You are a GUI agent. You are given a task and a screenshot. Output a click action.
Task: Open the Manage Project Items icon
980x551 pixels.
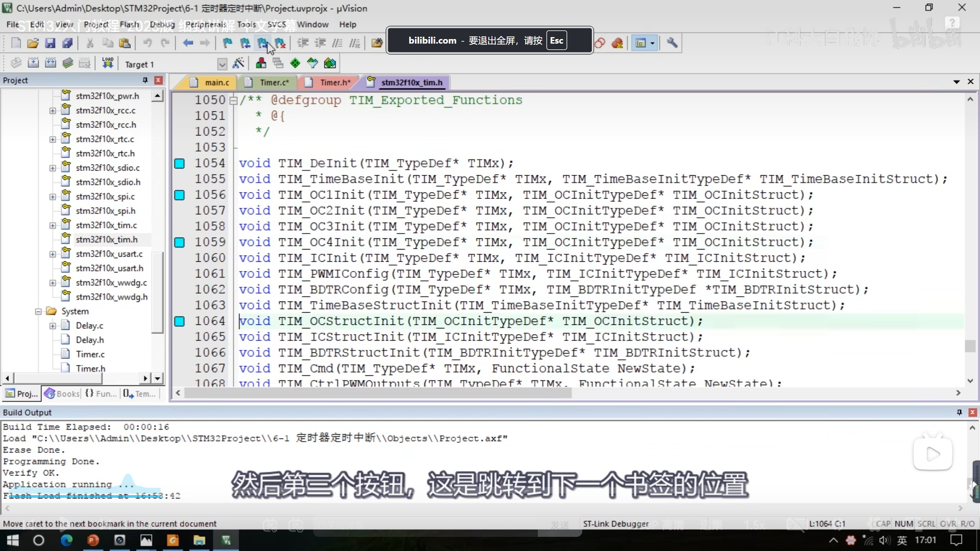261,63
